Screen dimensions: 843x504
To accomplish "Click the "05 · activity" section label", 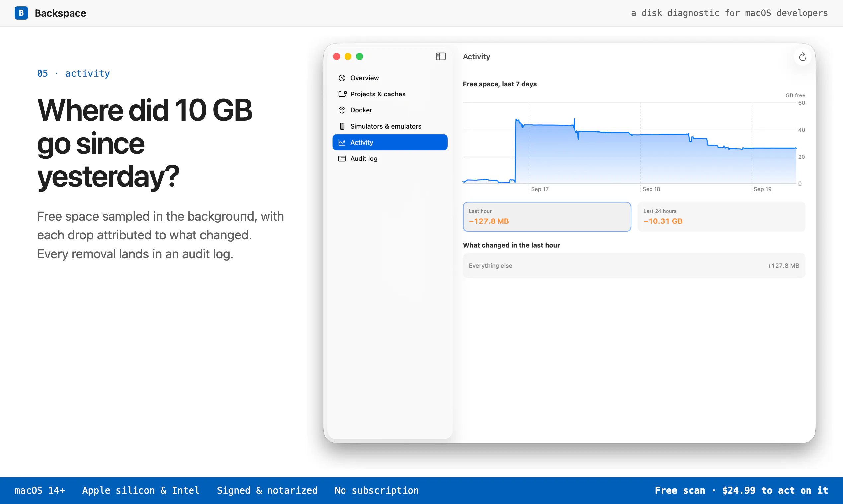I will 73,73.
